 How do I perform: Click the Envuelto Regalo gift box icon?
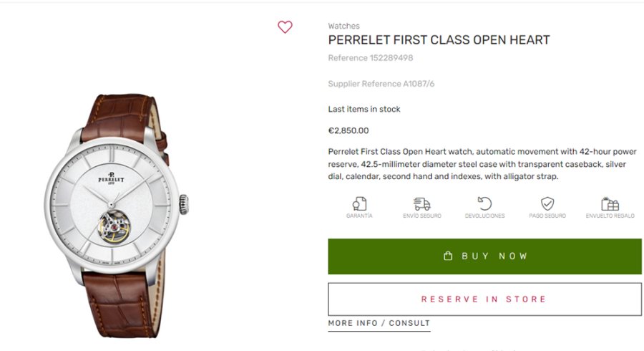click(x=610, y=203)
